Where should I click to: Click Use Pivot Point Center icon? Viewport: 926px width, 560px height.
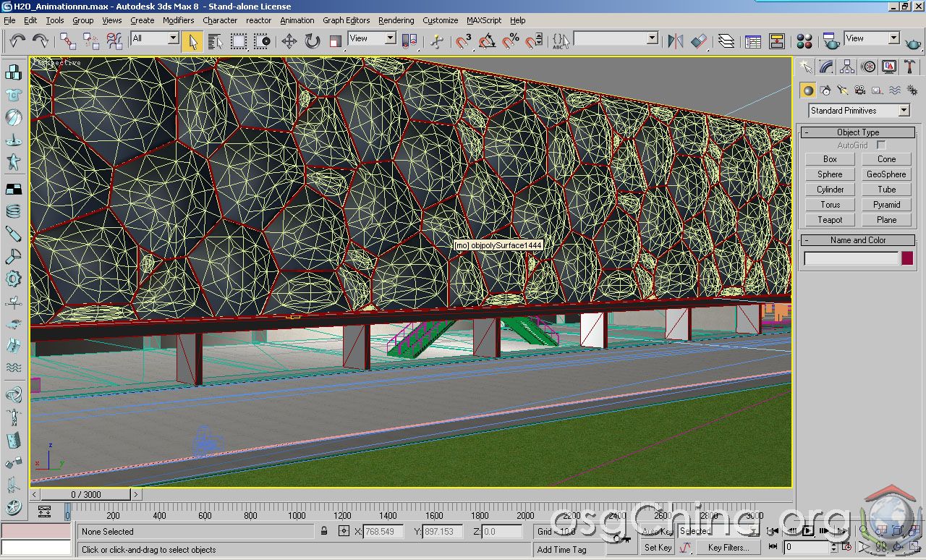click(409, 41)
